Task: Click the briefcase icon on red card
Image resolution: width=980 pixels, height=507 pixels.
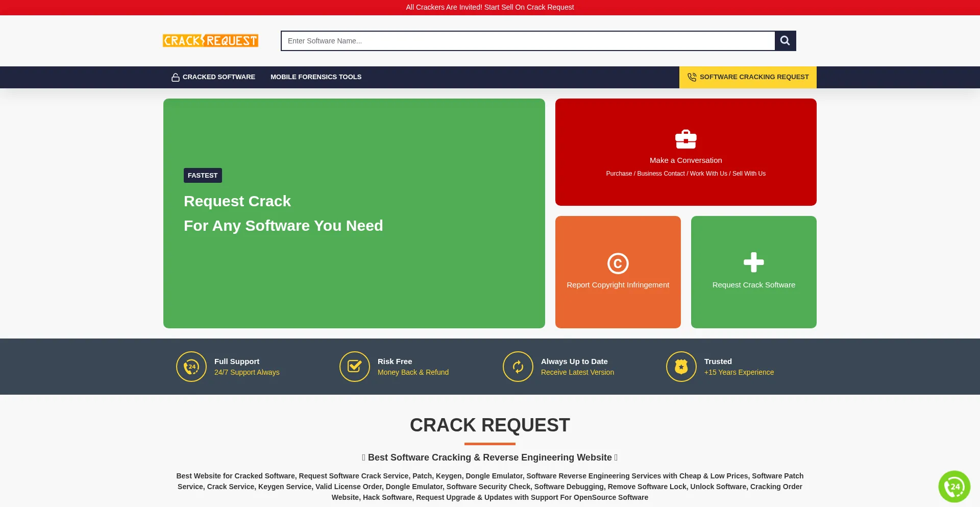Action: [x=685, y=139]
